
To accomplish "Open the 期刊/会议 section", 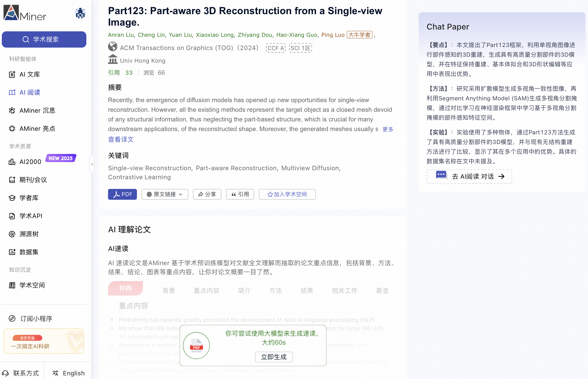I will 33,180.
